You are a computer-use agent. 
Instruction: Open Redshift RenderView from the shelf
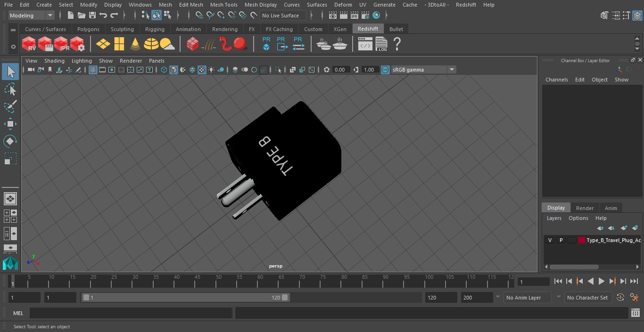pos(29,44)
